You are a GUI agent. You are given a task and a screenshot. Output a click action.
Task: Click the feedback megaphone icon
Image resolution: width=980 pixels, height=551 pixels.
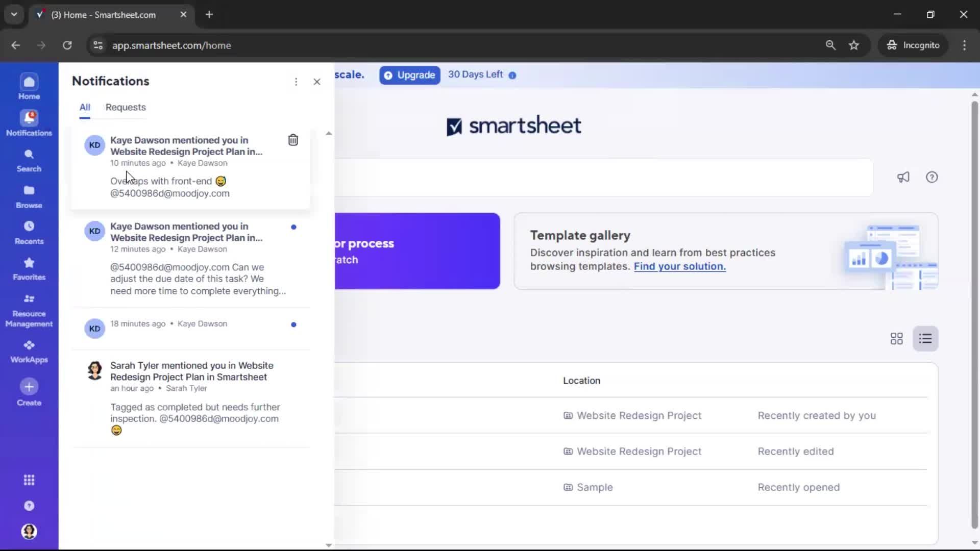tap(902, 177)
